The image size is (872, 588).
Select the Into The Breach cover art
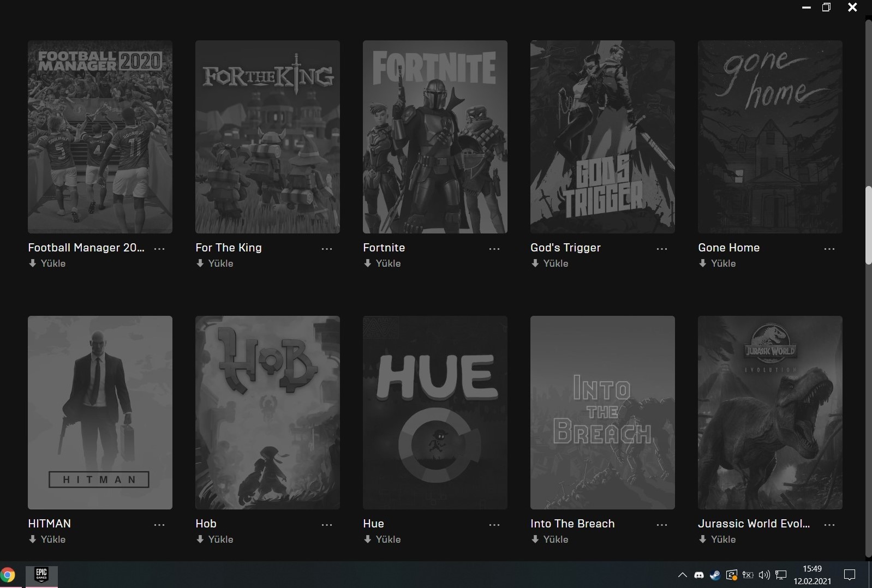602,413
